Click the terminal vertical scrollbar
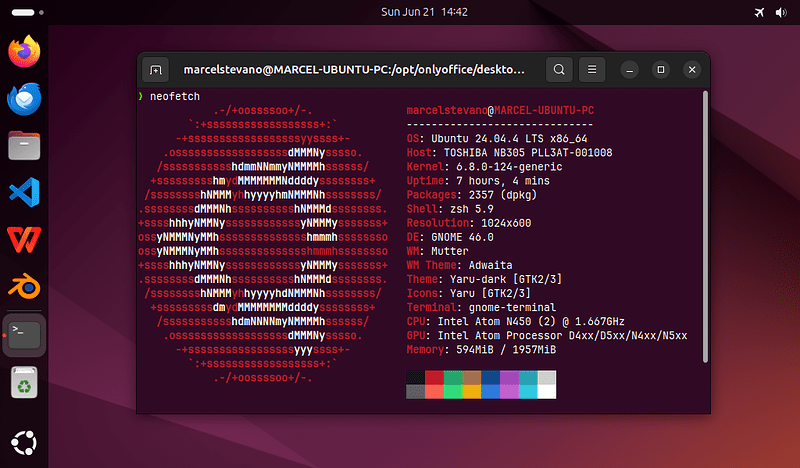This screenshot has height=468, width=800. pyautogui.click(x=705, y=227)
